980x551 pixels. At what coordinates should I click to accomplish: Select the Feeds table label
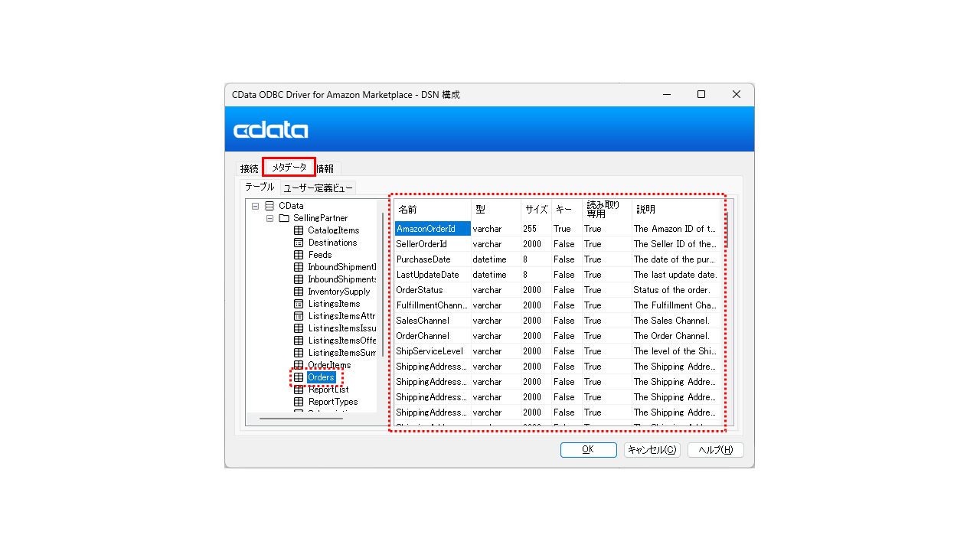[320, 255]
